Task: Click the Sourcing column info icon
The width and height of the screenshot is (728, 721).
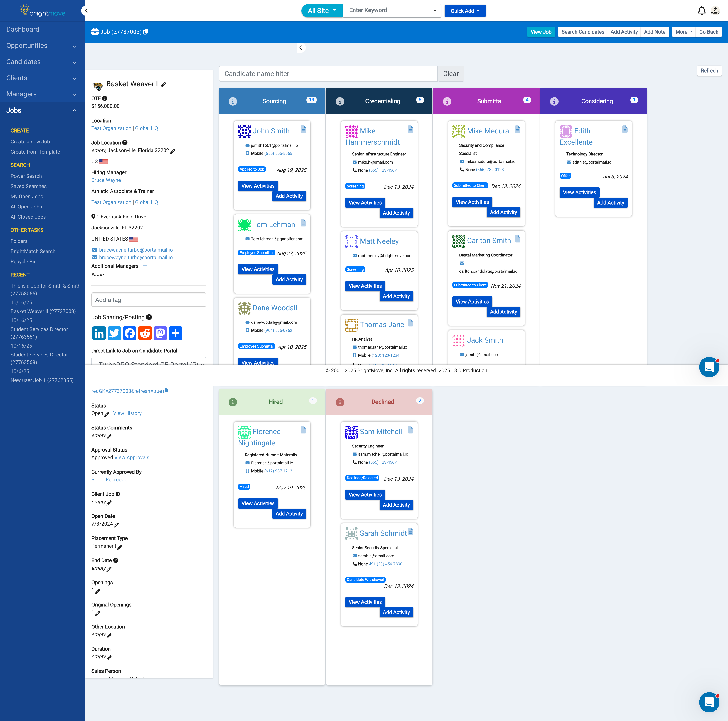Action: pyautogui.click(x=233, y=101)
